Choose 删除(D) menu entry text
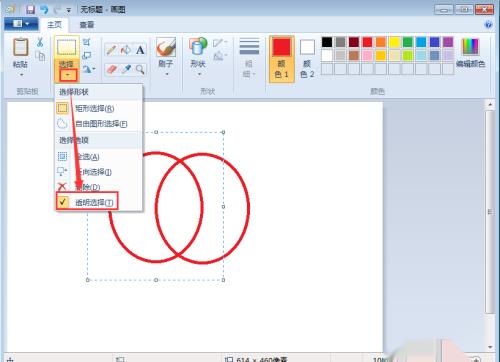 88,187
